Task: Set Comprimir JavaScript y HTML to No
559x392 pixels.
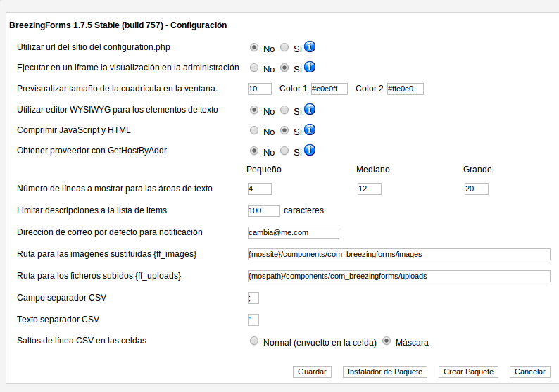Action: click(254, 130)
